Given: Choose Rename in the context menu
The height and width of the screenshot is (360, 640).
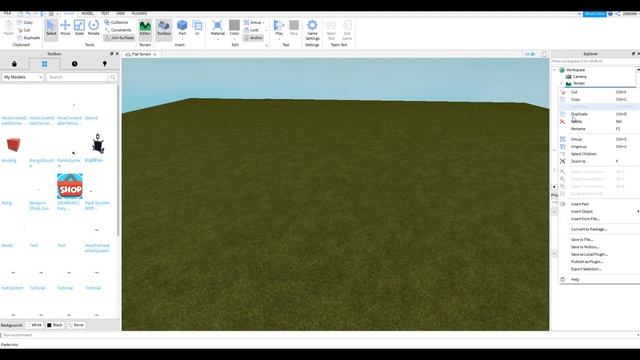Looking at the screenshot, I should (x=599, y=129).
